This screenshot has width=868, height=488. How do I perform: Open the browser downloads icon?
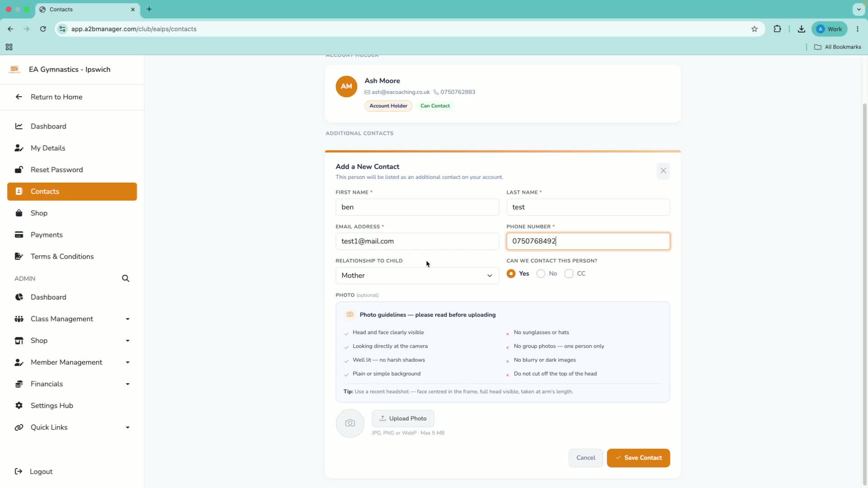(x=801, y=29)
